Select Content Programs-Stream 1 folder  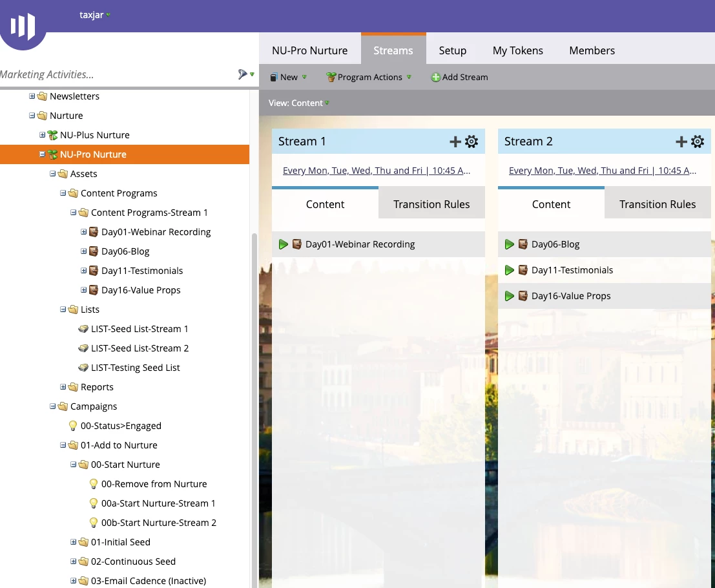point(149,213)
